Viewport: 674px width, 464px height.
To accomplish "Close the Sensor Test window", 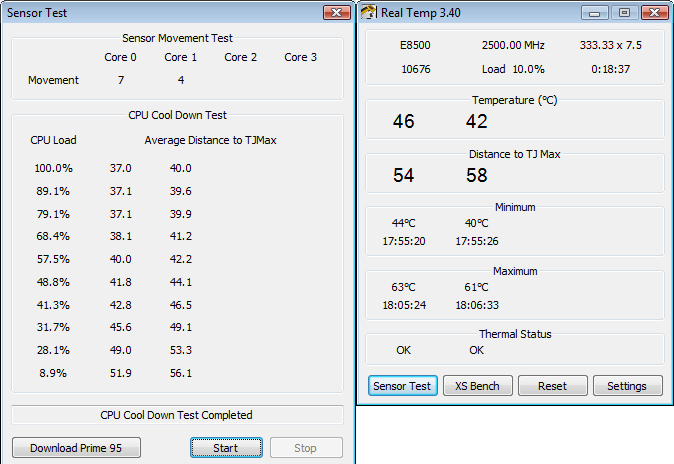I will pyautogui.click(x=337, y=13).
